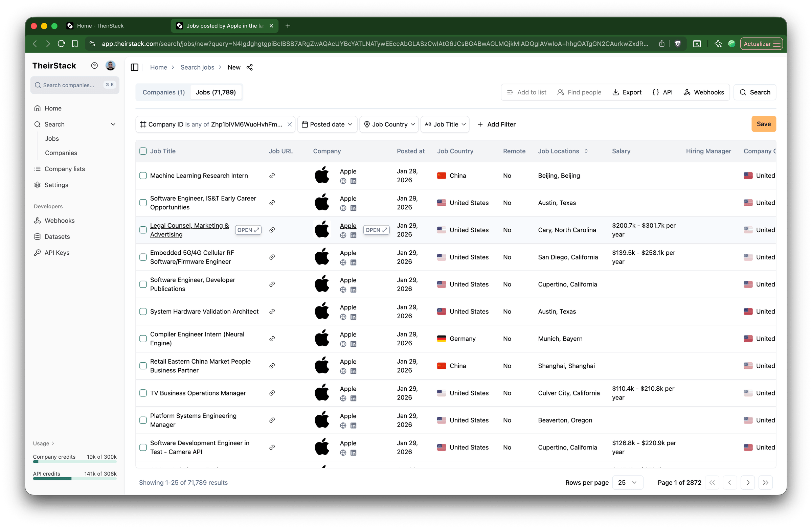The image size is (812, 528).
Task: Switch to the Companies (1) tab
Action: [x=163, y=92]
